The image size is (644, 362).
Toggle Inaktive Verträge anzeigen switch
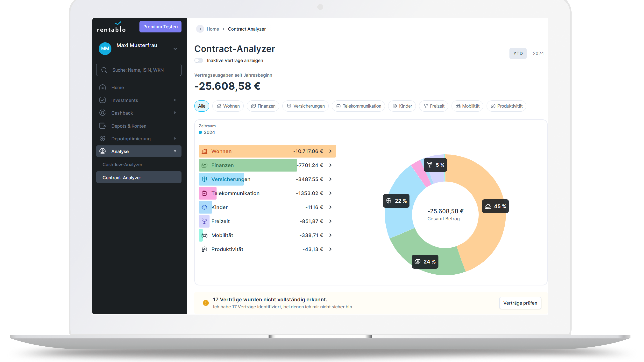click(199, 60)
